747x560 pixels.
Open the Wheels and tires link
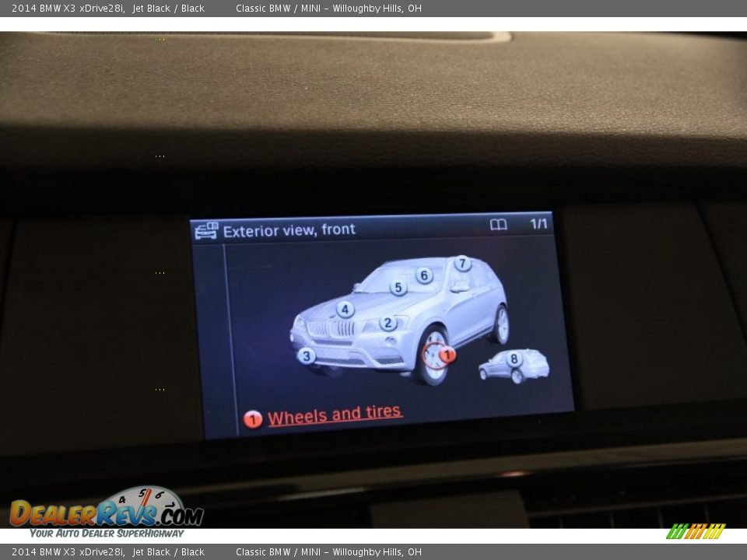click(335, 415)
